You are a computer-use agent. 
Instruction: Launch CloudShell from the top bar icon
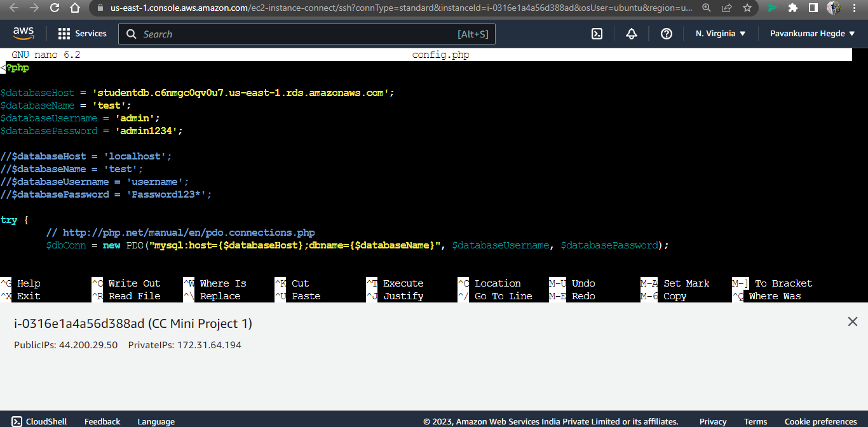(x=597, y=34)
